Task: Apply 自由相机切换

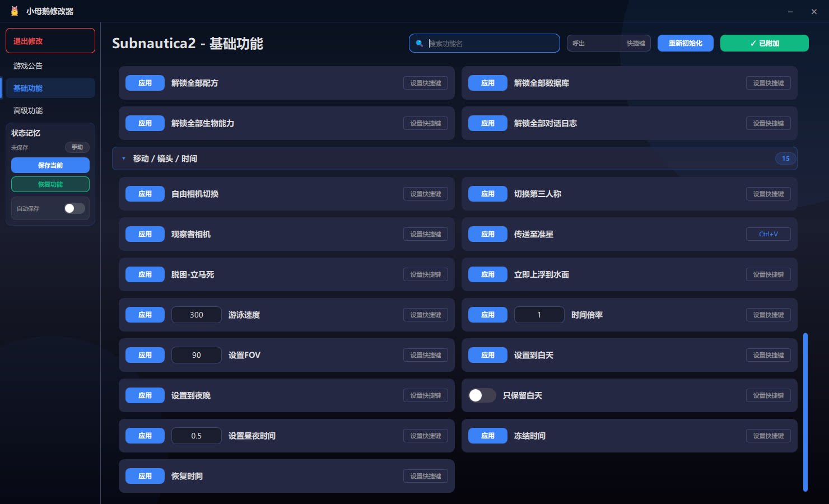Action: (x=145, y=194)
